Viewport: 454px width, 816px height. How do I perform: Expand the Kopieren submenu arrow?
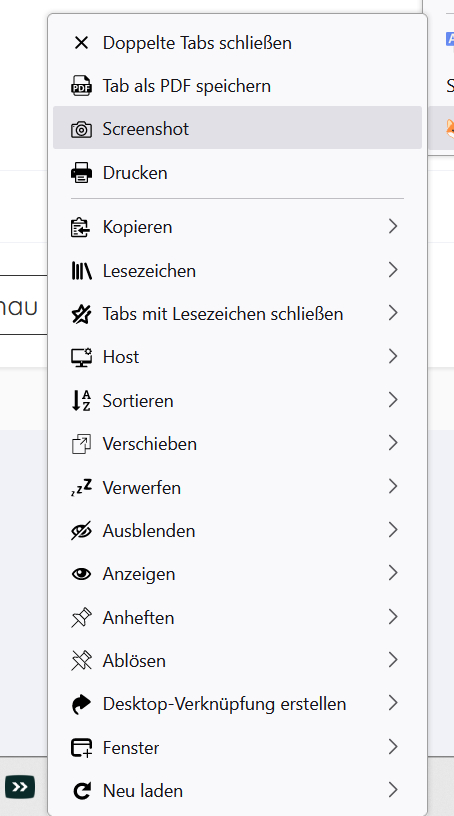point(393,226)
